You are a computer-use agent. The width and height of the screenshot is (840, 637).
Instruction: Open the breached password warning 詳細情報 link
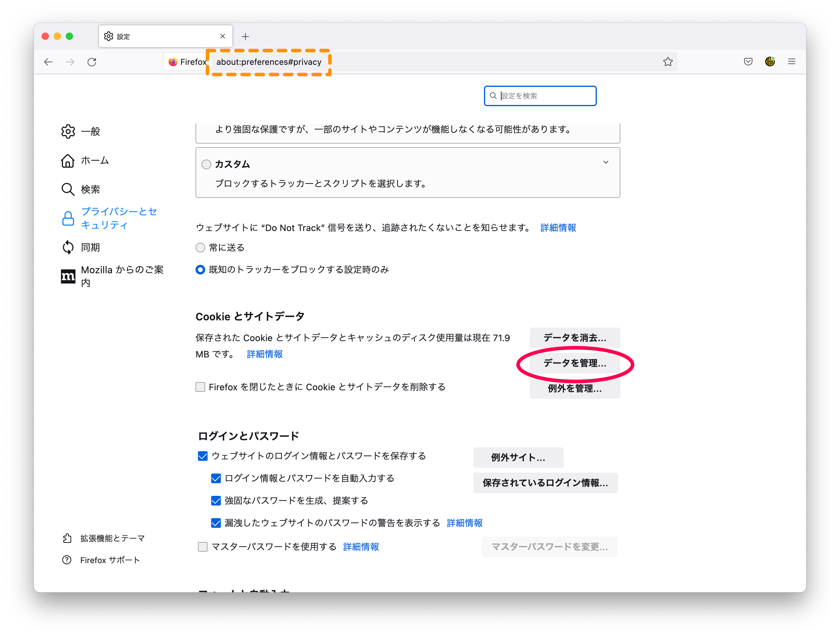[465, 523]
